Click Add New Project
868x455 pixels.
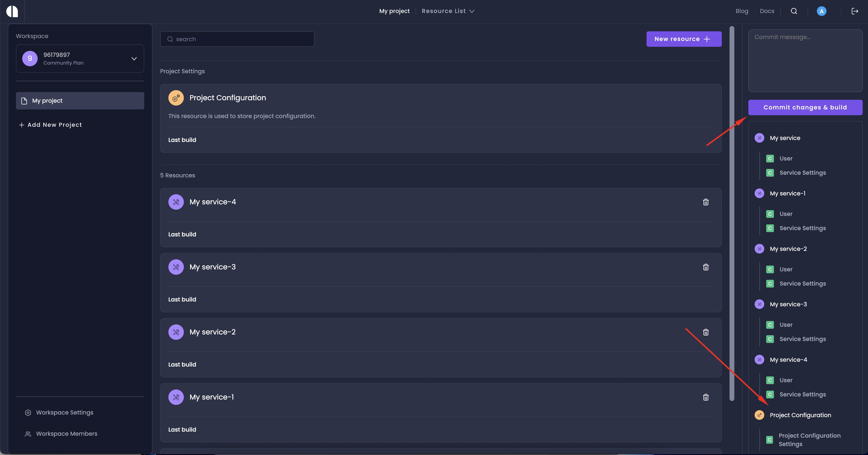point(51,125)
